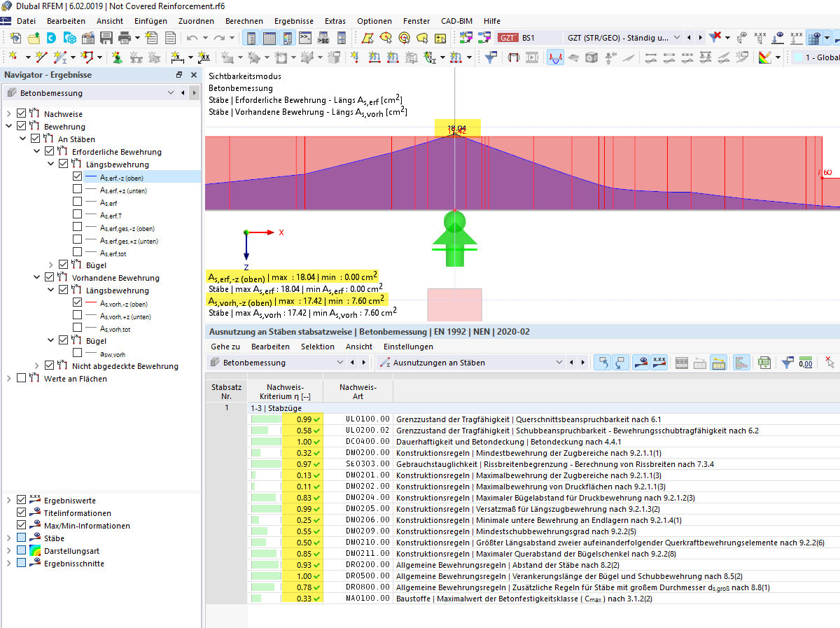Open the Ergebnisse menu
Image resolution: width=840 pixels, height=628 pixels.
coord(294,21)
